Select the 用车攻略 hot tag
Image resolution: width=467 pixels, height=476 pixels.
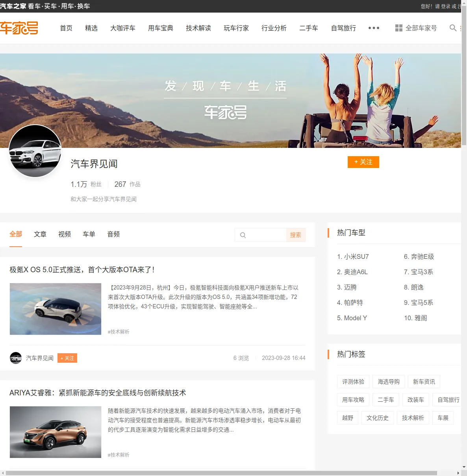[x=353, y=400]
